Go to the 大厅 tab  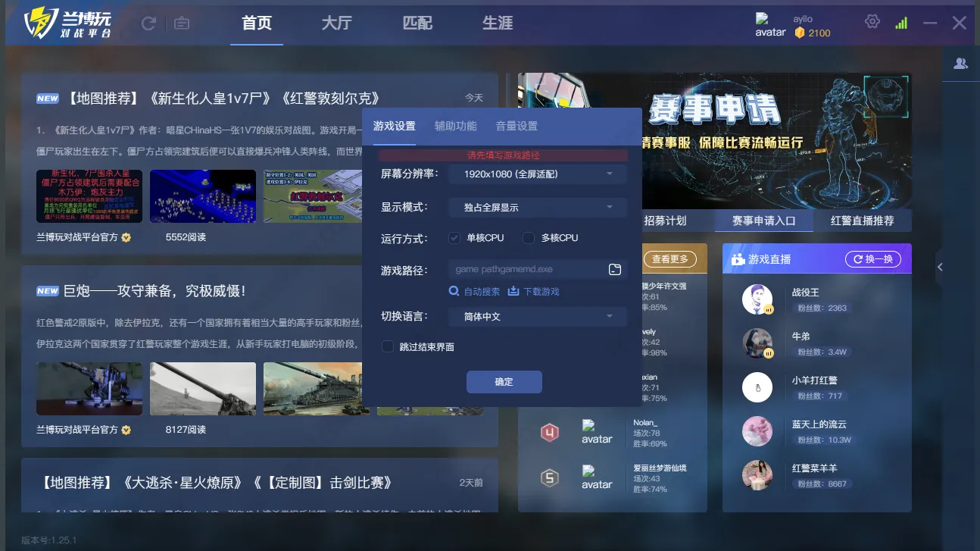point(336,23)
